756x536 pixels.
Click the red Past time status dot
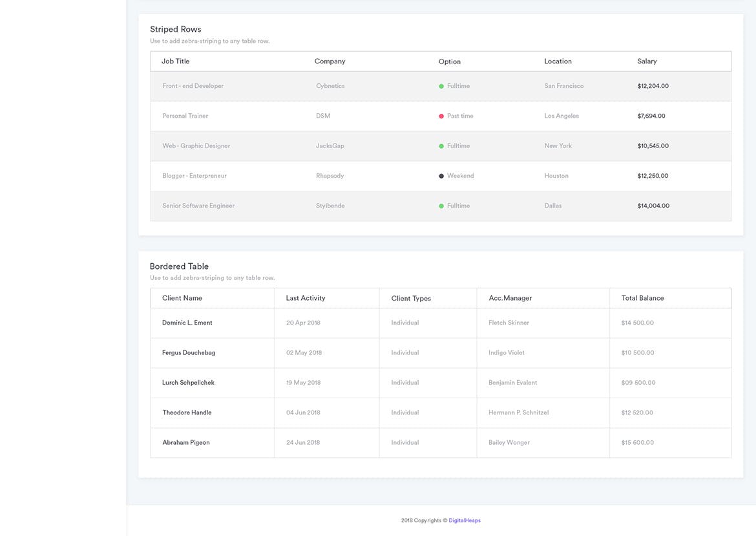click(x=440, y=115)
